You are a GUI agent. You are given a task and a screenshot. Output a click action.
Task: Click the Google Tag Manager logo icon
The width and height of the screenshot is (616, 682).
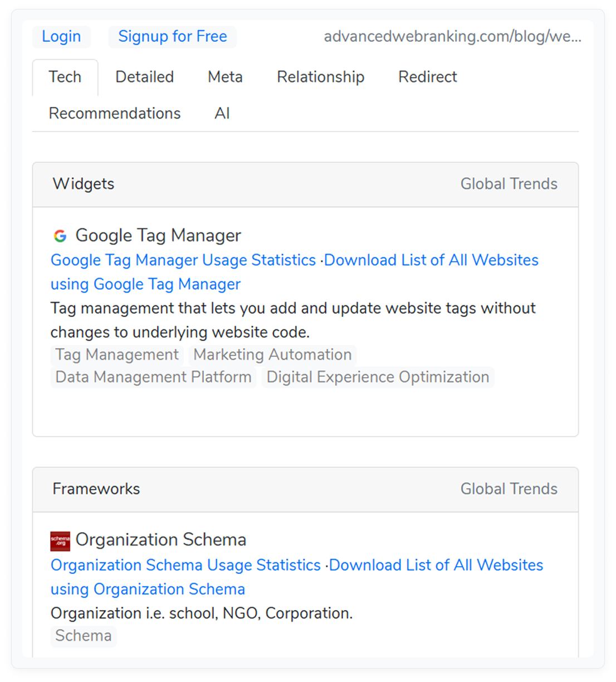(60, 236)
